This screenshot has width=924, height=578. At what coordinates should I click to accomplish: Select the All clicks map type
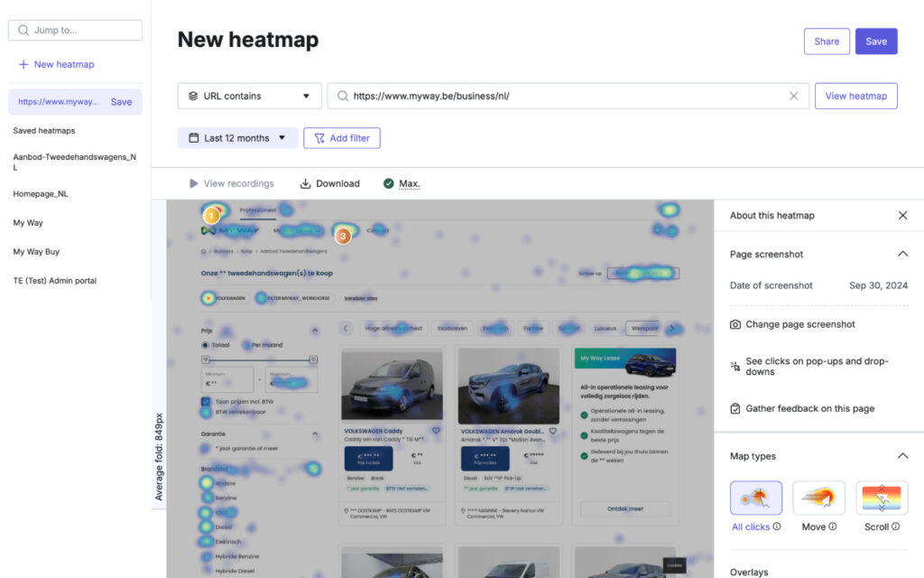coord(756,498)
